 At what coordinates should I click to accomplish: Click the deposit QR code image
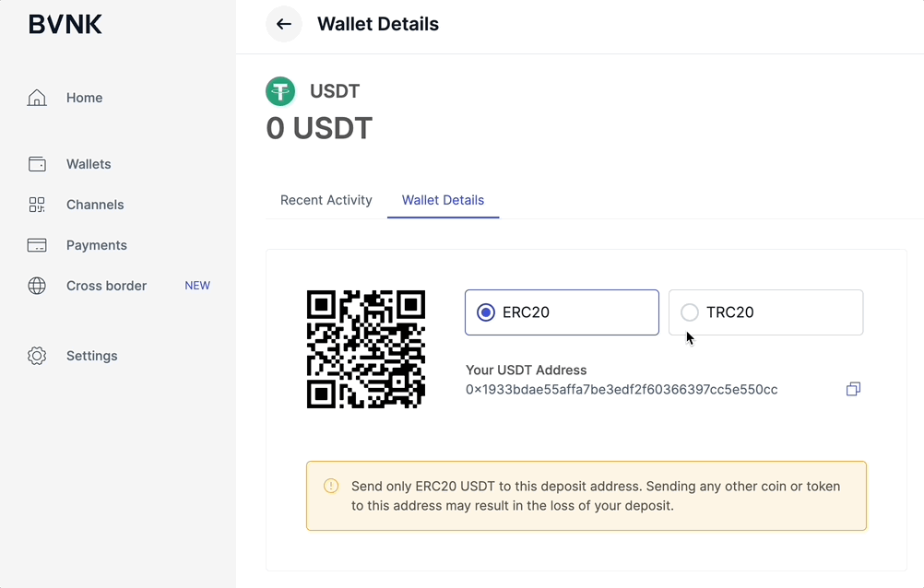366,349
